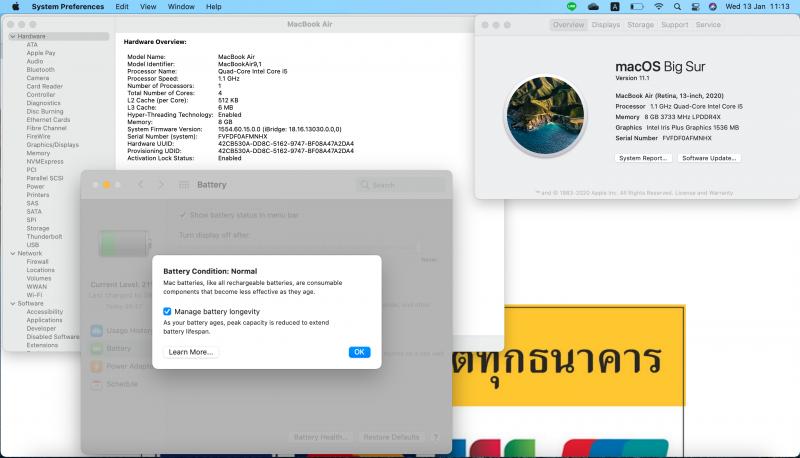Switch to the Support tab
The height and width of the screenshot is (458, 800).
[674, 24]
